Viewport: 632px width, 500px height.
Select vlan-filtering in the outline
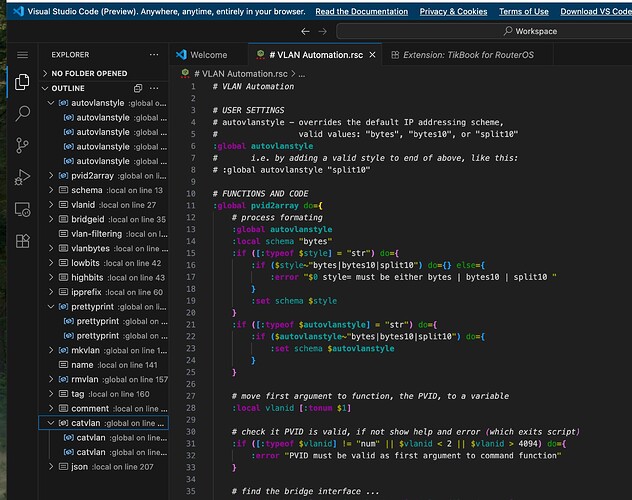(104, 234)
